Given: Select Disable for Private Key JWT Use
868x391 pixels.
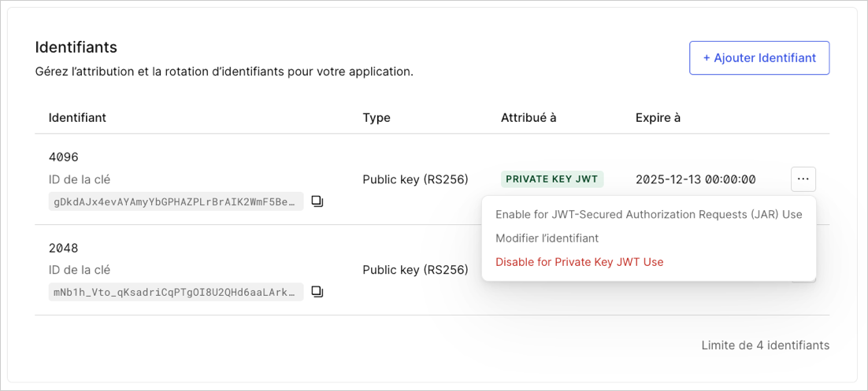Looking at the screenshot, I should pyautogui.click(x=579, y=262).
